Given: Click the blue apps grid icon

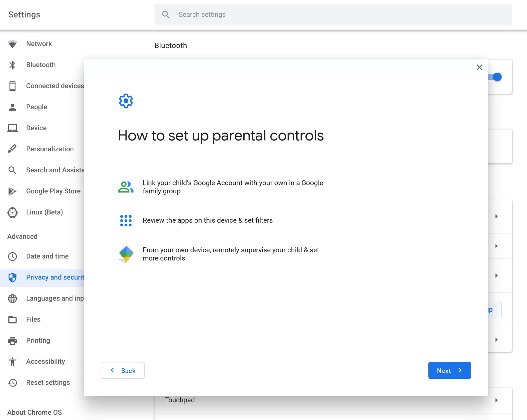Looking at the screenshot, I should pos(126,221).
